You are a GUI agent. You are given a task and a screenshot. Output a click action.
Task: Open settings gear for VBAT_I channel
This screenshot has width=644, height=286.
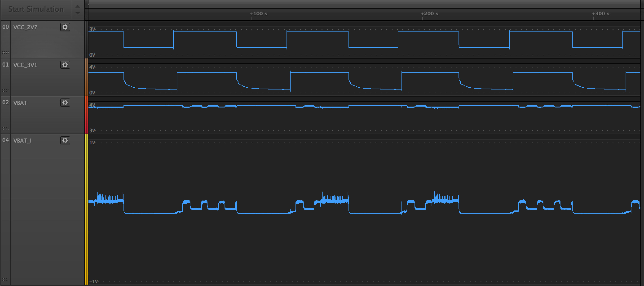65,141
